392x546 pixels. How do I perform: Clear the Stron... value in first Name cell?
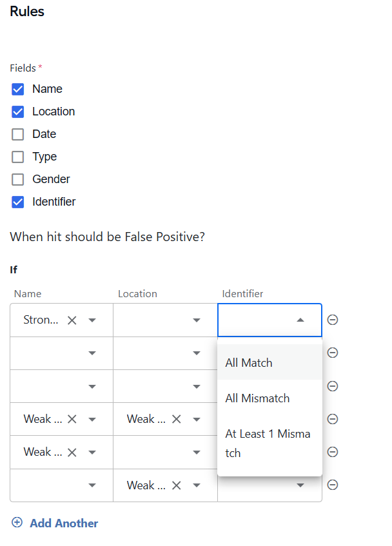72,320
